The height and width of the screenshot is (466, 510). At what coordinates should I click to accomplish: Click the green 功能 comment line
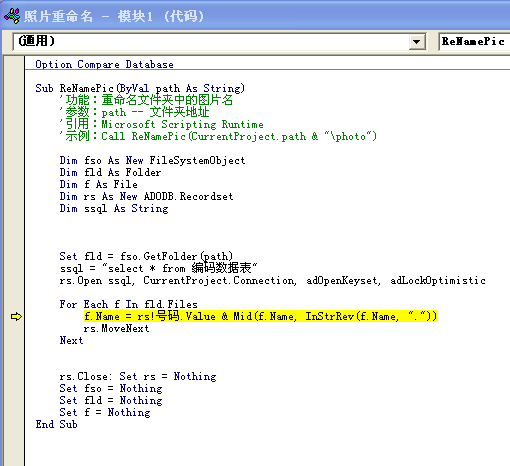(x=146, y=100)
